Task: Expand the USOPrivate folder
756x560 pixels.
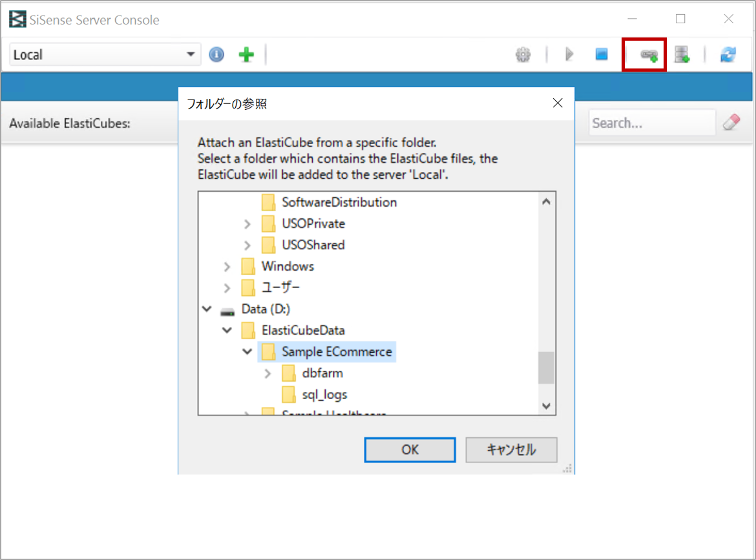Action: (247, 224)
